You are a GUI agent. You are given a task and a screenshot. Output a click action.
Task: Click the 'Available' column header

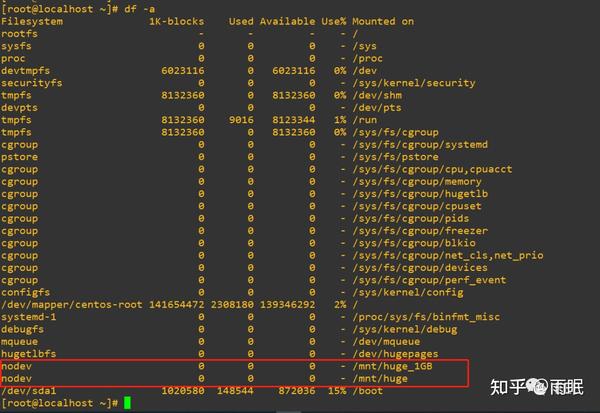pos(287,21)
